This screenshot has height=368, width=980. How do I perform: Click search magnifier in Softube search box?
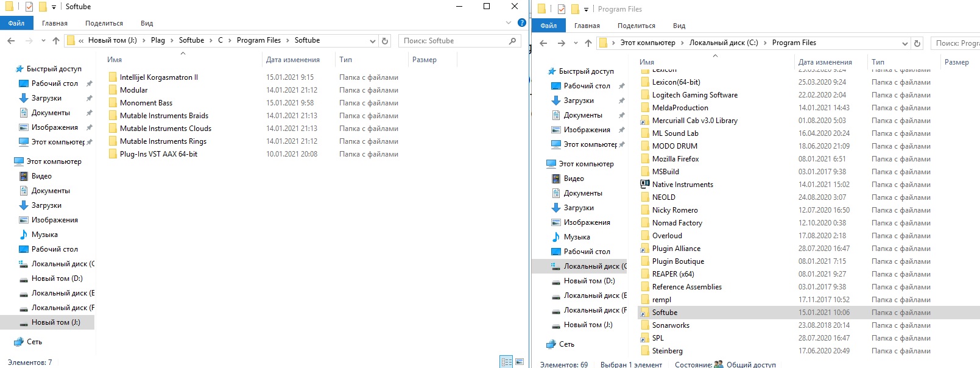[x=512, y=41]
